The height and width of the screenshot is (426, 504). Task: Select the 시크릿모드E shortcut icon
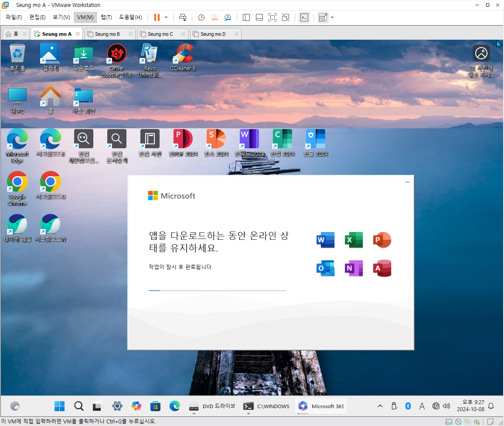click(51, 143)
